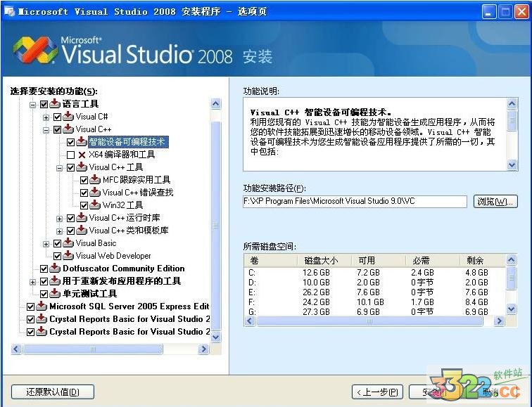Screen dimensions: 532x407
Task: Check the X64 编译器和工具 checkbox
Action: [x=70, y=155]
